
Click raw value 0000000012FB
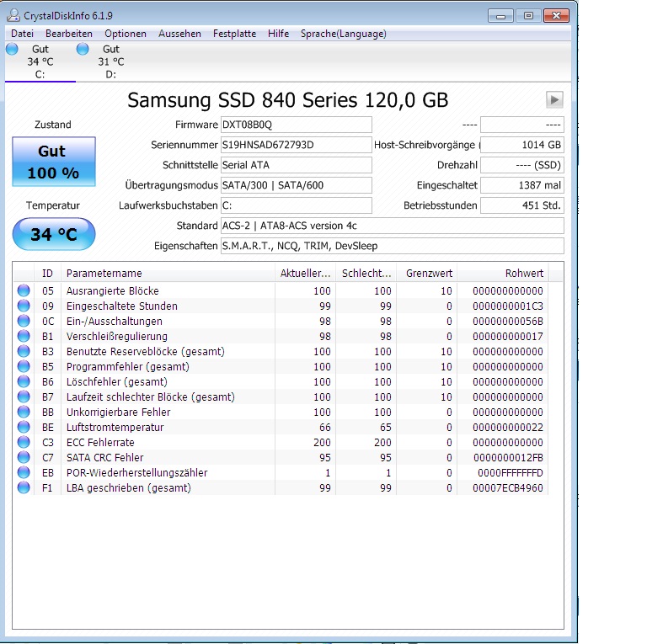pos(508,458)
